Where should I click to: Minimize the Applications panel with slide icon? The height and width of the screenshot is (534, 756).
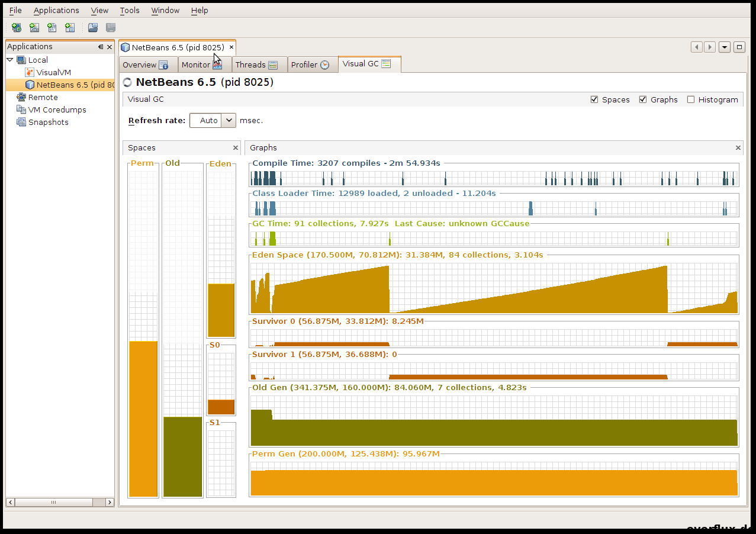pos(101,47)
